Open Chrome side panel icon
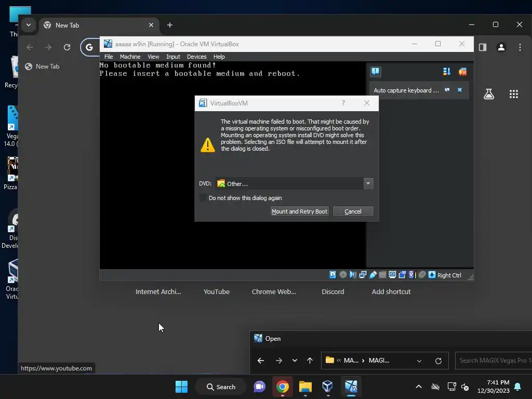Viewport: 532px width, 399px height. 483,47
